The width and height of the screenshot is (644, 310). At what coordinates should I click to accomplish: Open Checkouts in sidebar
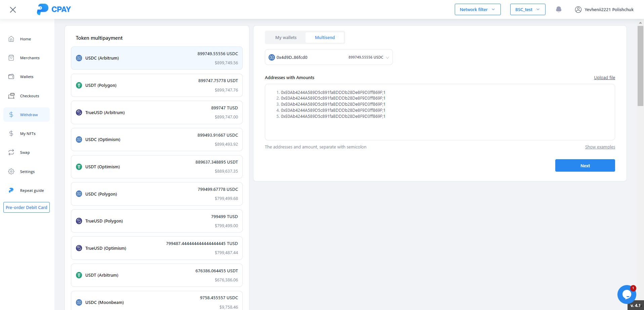click(x=29, y=96)
